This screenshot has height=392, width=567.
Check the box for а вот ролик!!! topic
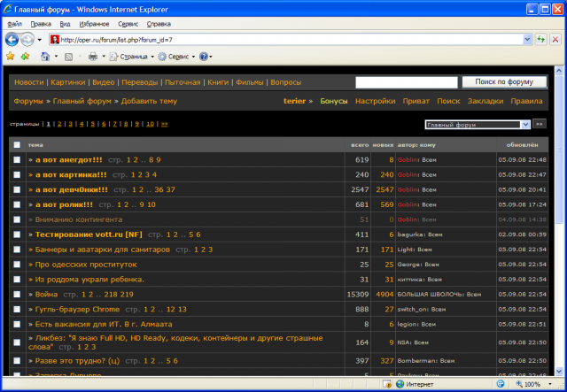[x=17, y=204]
